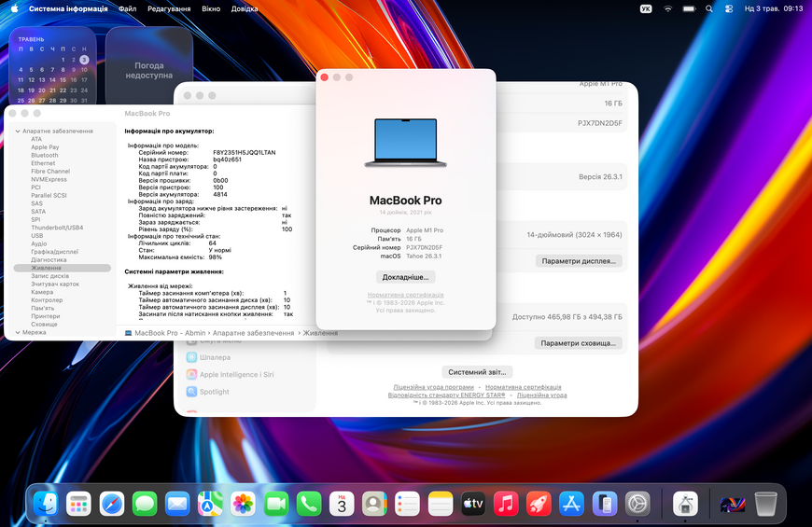Collapse the Апаратне забезпечення tree section

point(18,131)
